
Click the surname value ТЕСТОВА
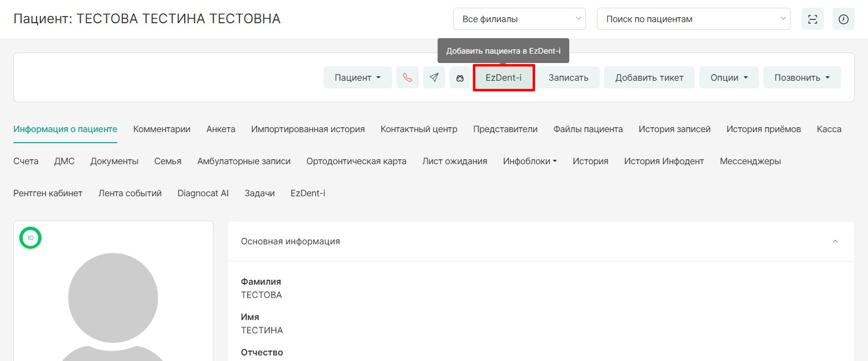(x=261, y=295)
